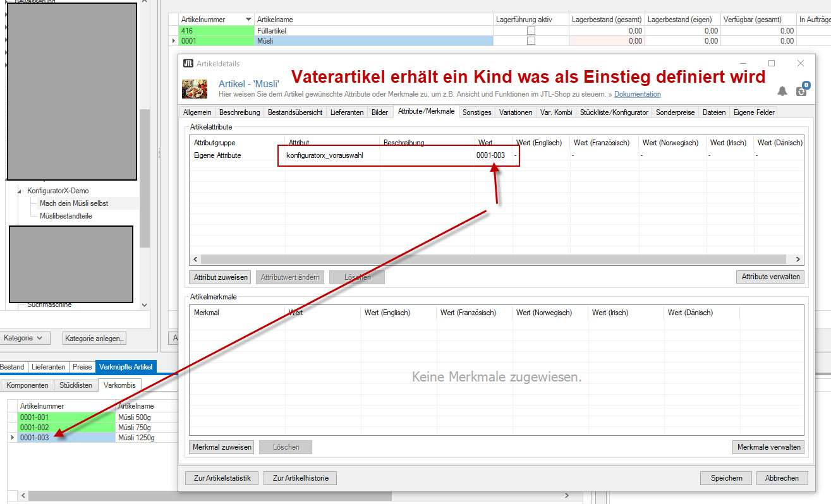Switch to the Var. Kombi tab

[x=556, y=112]
